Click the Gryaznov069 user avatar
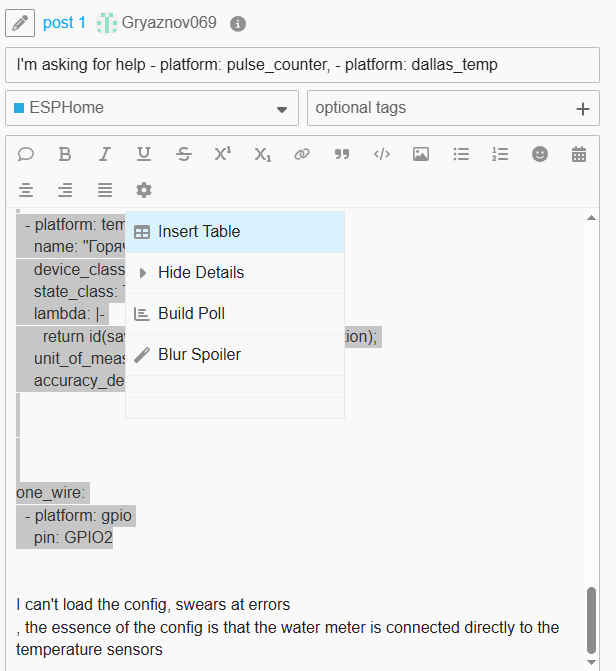 click(x=107, y=23)
